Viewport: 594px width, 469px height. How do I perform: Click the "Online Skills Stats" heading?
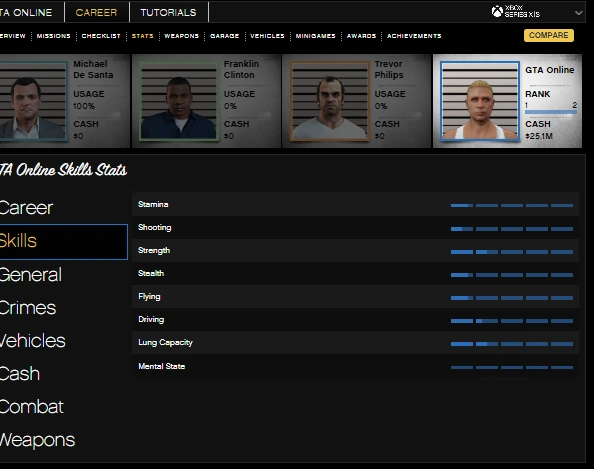72,170
